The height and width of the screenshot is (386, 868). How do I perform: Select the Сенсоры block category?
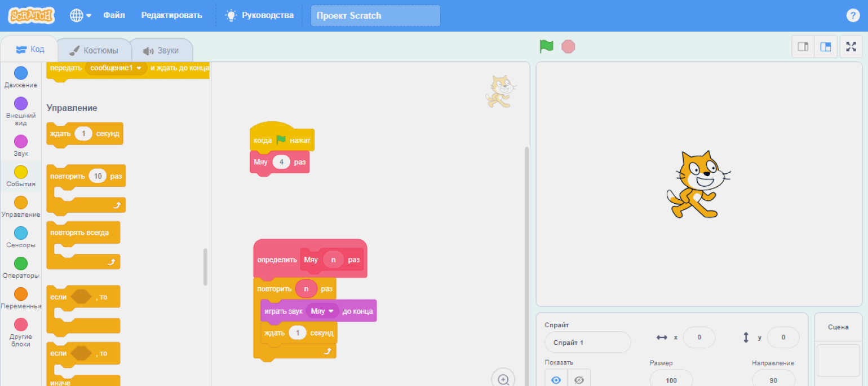pyautogui.click(x=21, y=238)
